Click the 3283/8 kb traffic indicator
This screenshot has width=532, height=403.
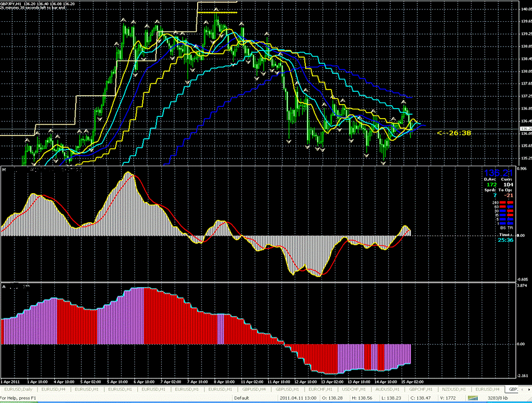tap(498, 398)
